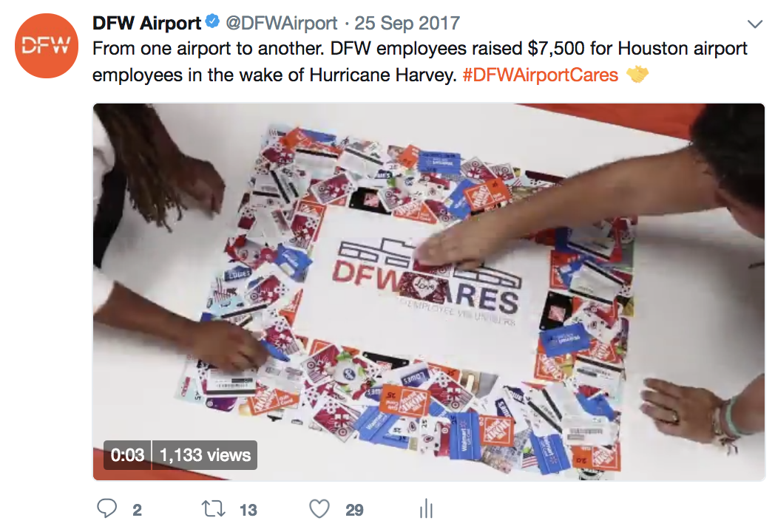Expand the tweet options chevron

pyautogui.click(x=755, y=24)
